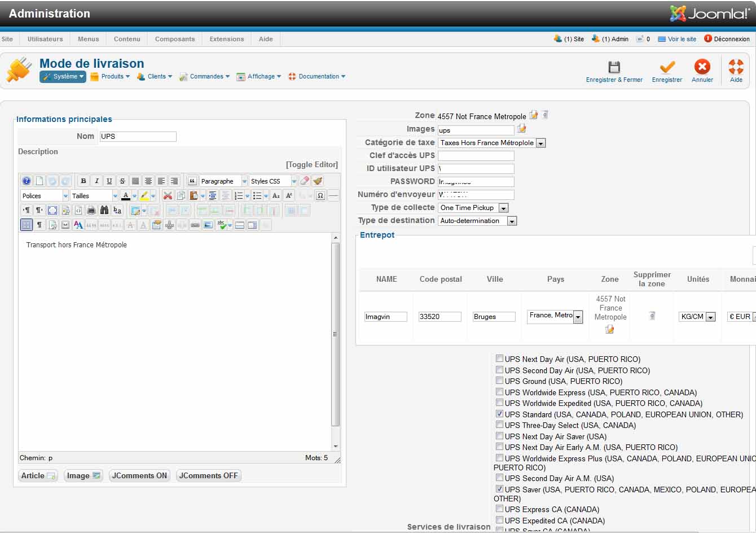Insert special character with Omega icon

[320, 196]
